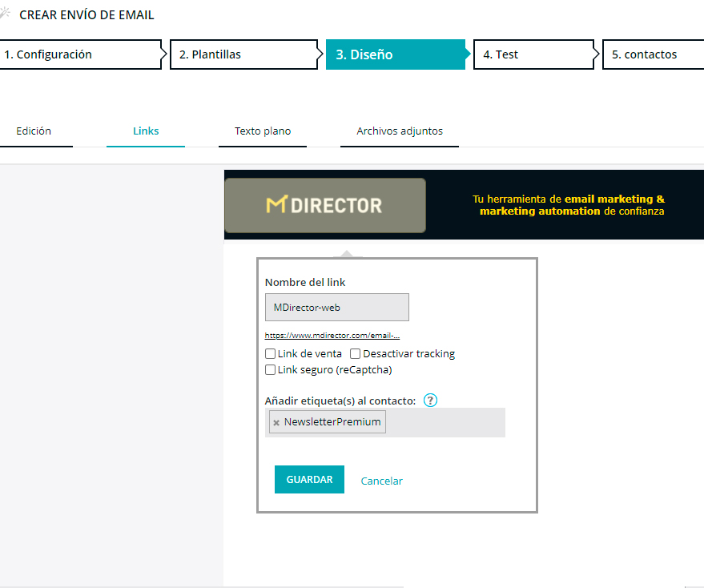Go to step 2. Plantillas
The width and height of the screenshot is (704, 588).
(246, 54)
